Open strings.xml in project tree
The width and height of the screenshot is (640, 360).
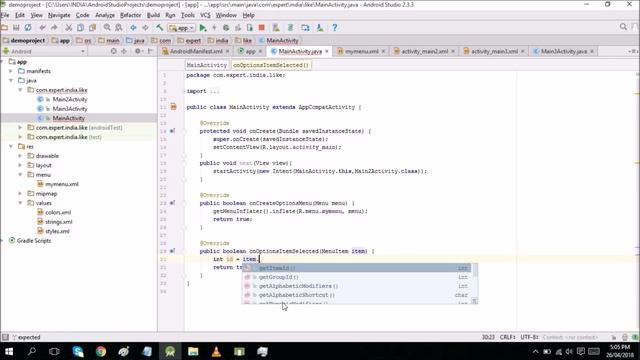tap(59, 222)
